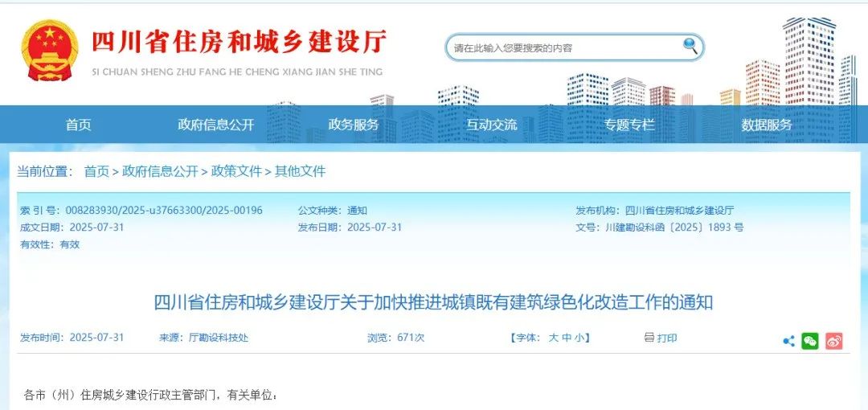Select 互动交流 in the navigation bar
The width and height of the screenshot is (868, 410).
coord(491,125)
